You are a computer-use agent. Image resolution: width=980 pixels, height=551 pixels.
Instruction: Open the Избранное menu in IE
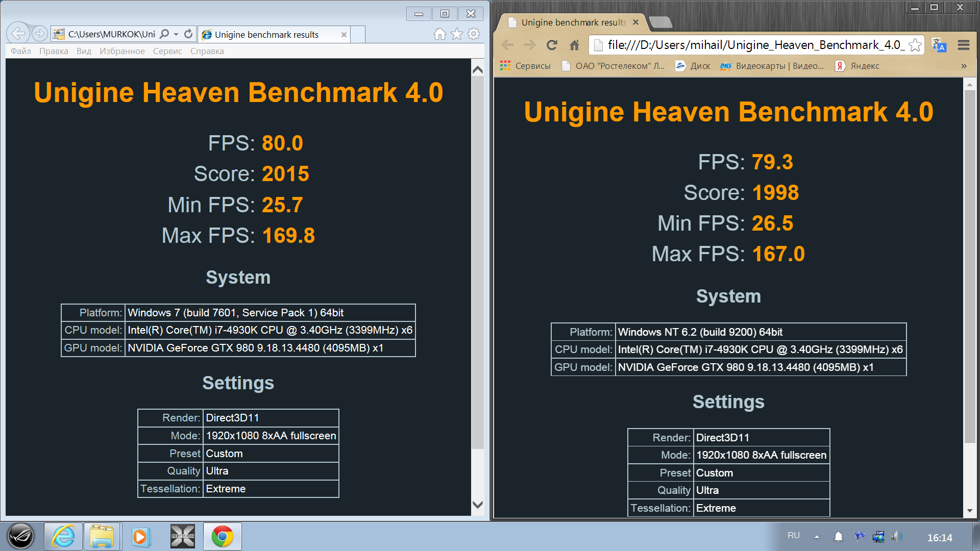pyautogui.click(x=122, y=51)
